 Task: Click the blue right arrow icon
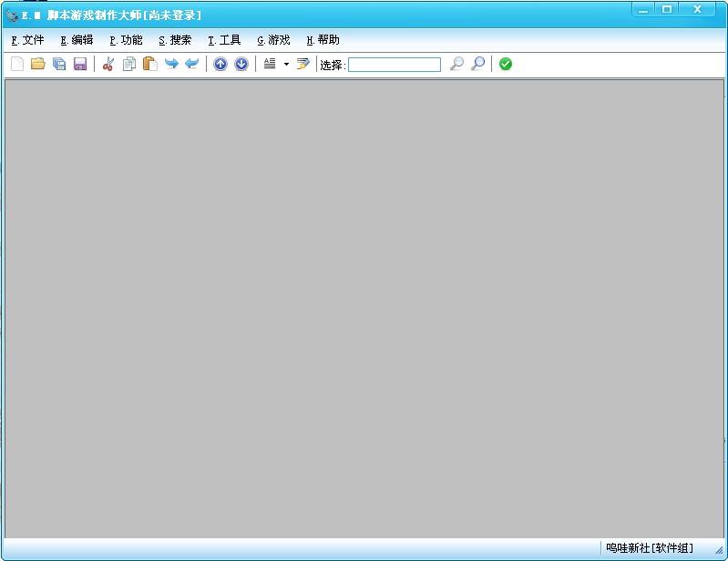click(171, 64)
